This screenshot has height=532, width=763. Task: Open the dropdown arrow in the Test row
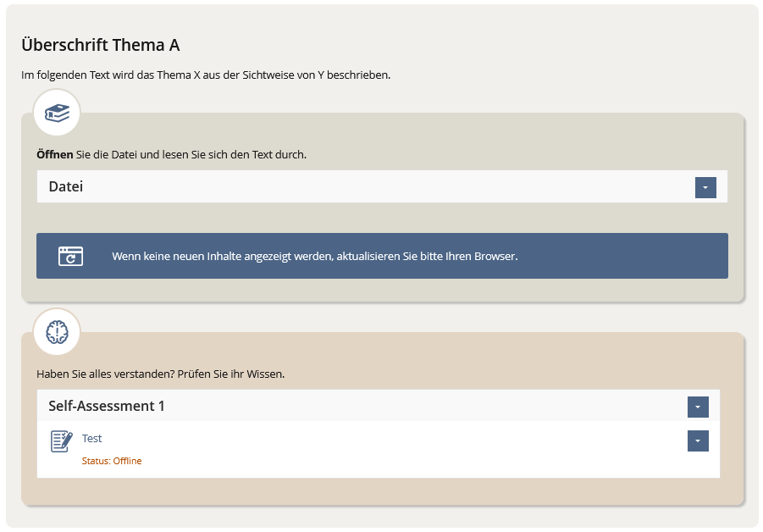(698, 441)
